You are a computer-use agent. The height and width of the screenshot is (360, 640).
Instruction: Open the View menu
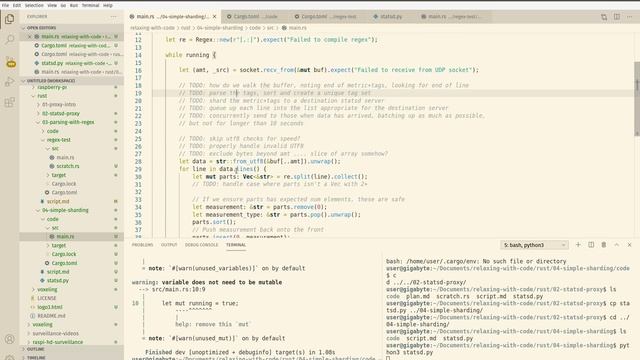coord(52,5)
